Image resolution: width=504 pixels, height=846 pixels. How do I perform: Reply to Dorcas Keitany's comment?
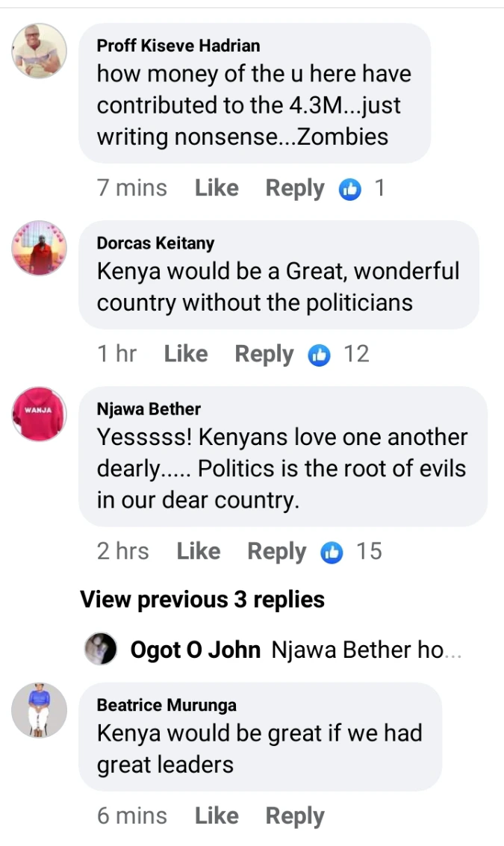coord(264,355)
